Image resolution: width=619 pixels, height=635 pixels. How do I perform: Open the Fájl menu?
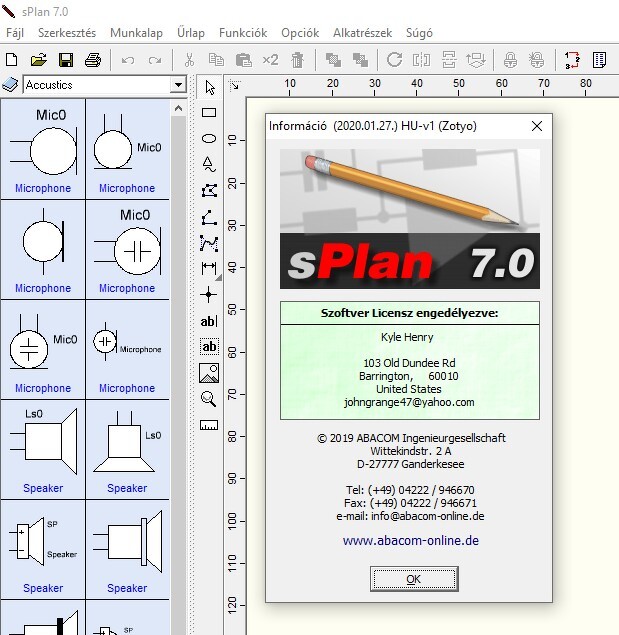coord(15,33)
